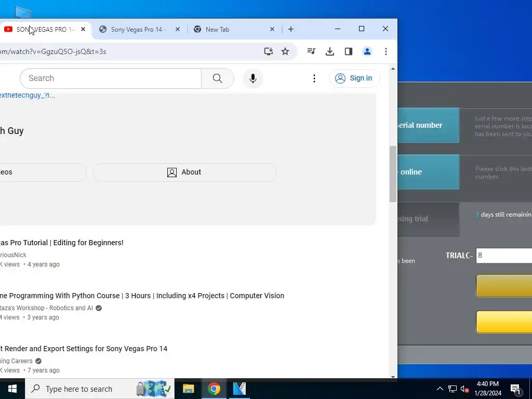The image size is (532, 399).
Task: Click trial button in Vegas dialog
Action: click(429, 219)
